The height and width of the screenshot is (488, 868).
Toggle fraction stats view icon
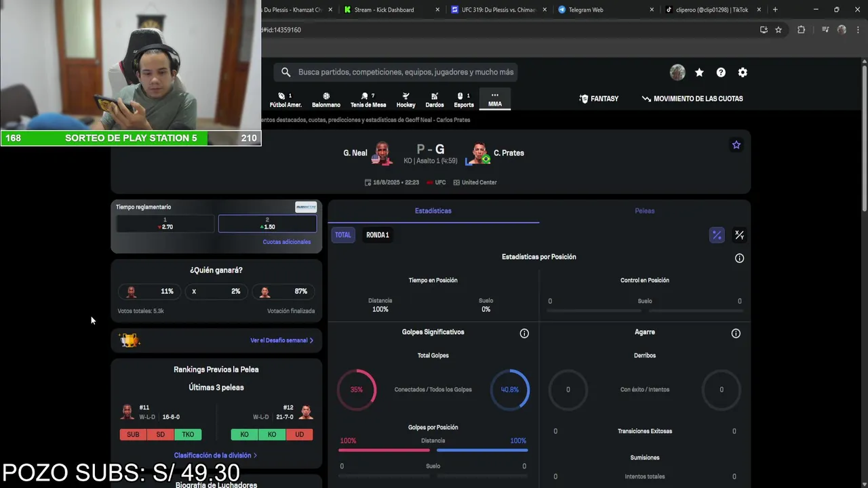click(739, 235)
